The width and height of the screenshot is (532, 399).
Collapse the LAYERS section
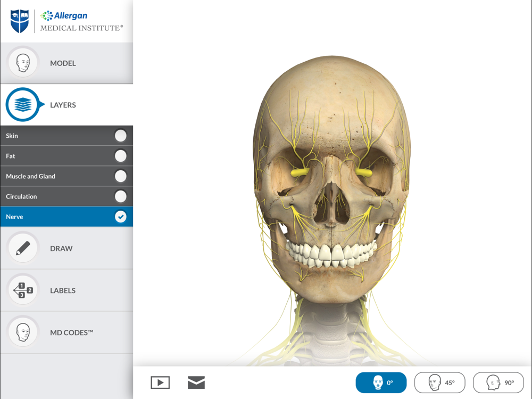click(x=66, y=105)
